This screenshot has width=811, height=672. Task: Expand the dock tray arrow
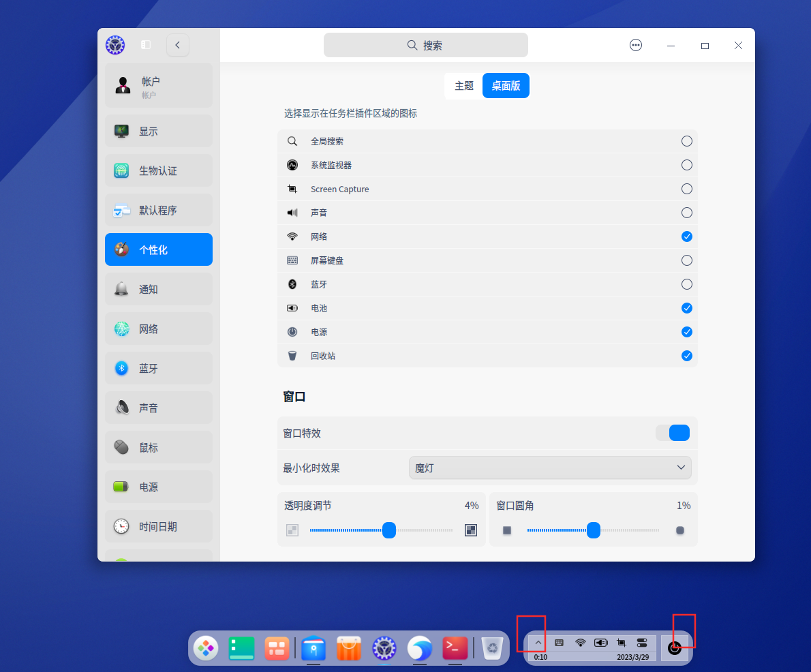click(538, 643)
